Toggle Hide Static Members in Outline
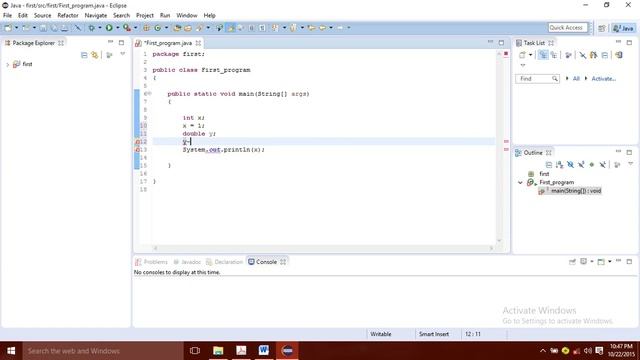 tap(581, 164)
